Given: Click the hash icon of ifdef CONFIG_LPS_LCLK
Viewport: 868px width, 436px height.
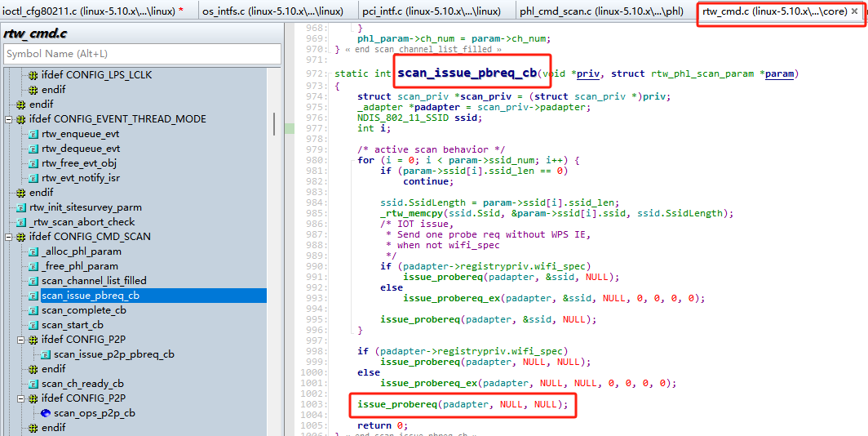Looking at the screenshot, I should point(33,75).
